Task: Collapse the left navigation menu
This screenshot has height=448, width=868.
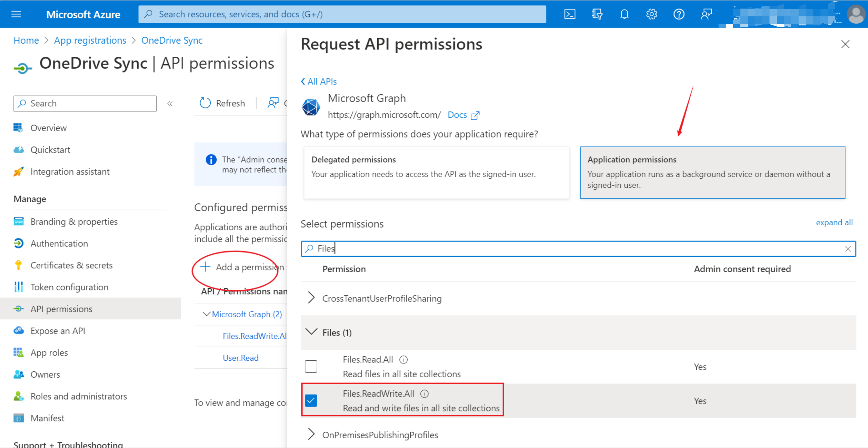Action: (x=170, y=103)
